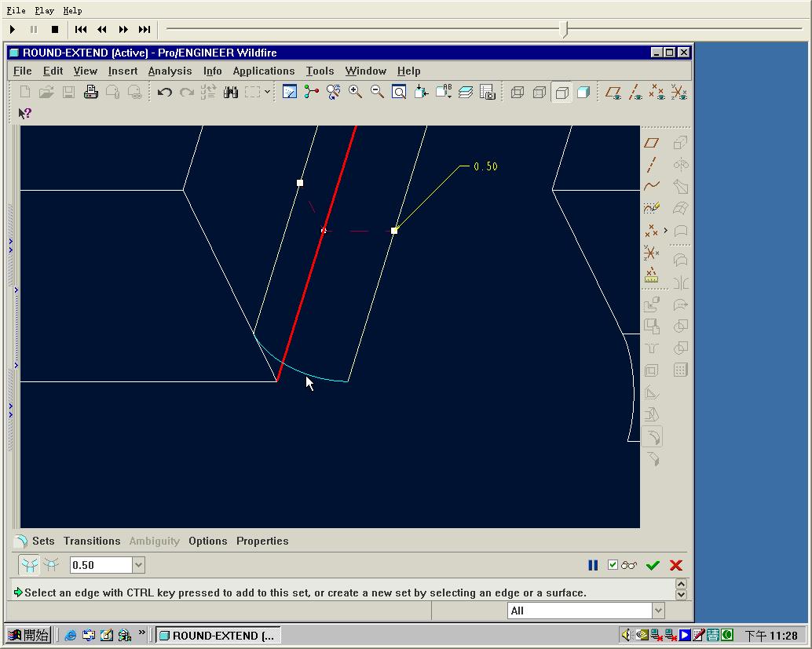Click the Chamfer tool icon below Round
This screenshot has height=649, width=812.
pyautogui.click(x=653, y=459)
